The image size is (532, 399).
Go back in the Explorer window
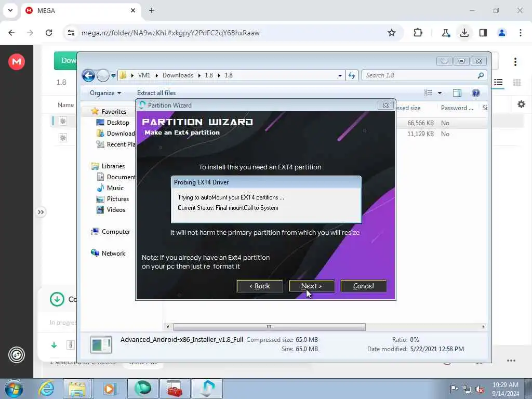coord(88,75)
